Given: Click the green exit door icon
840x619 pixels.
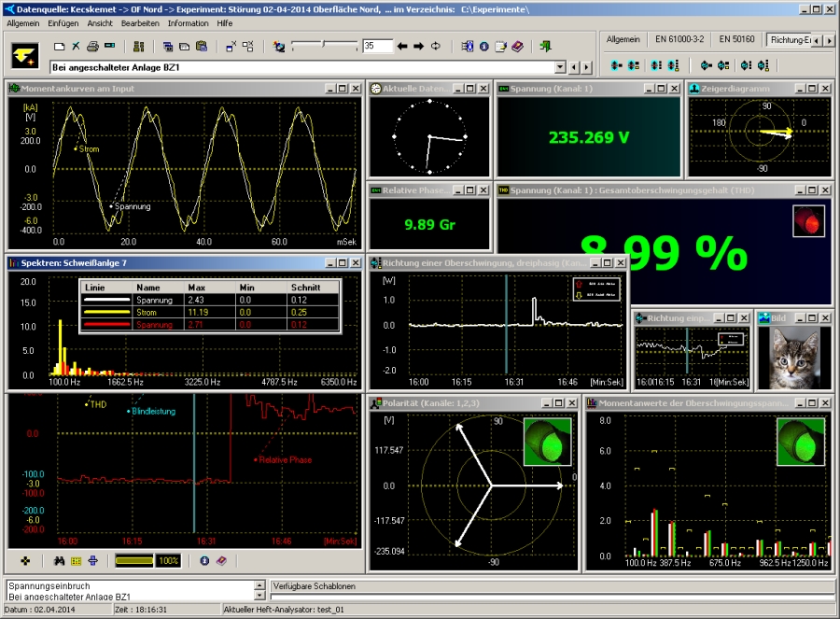Looking at the screenshot, I should (546, 46).
